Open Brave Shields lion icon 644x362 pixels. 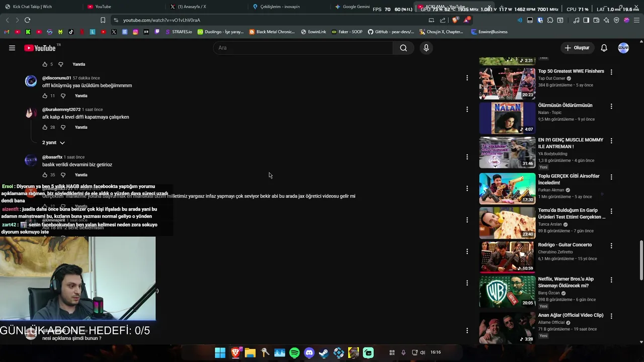455,20
